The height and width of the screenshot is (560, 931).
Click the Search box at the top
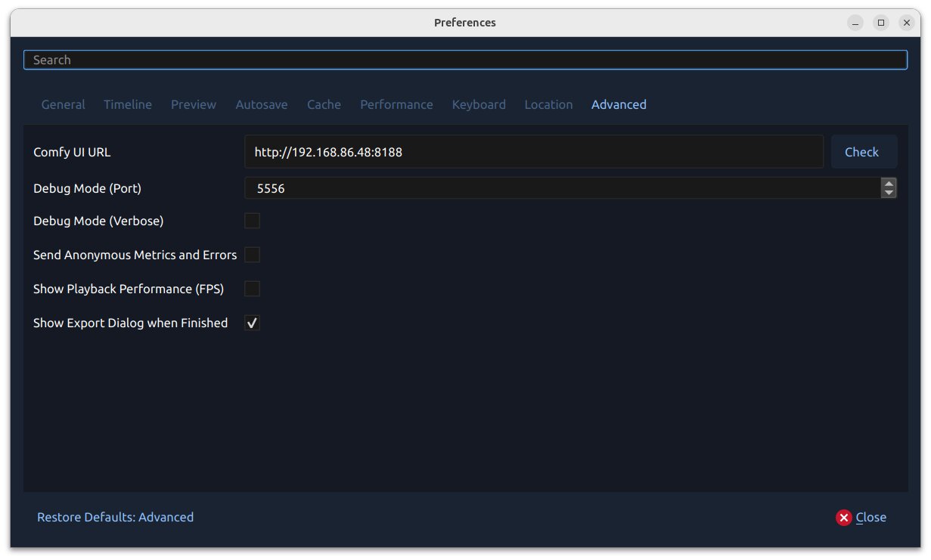pos(465,60)
